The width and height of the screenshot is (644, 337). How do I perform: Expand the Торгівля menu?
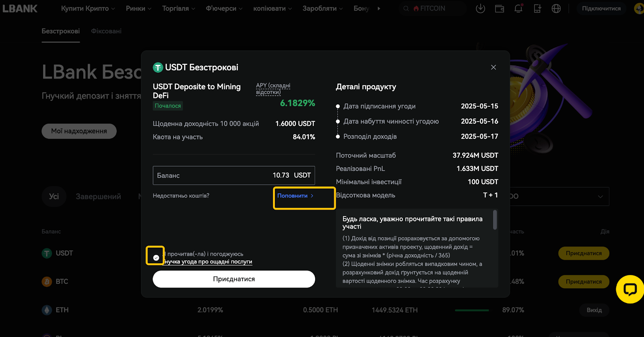pos(179,8)
